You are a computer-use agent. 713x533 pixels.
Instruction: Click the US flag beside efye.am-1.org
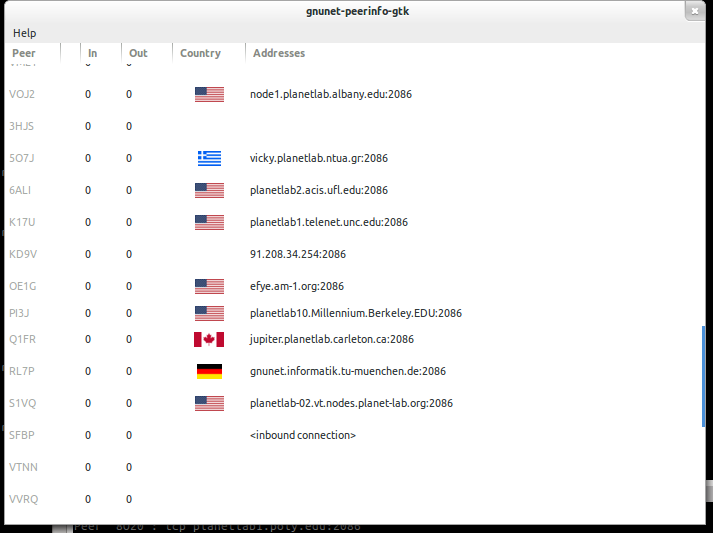[209, 286]
